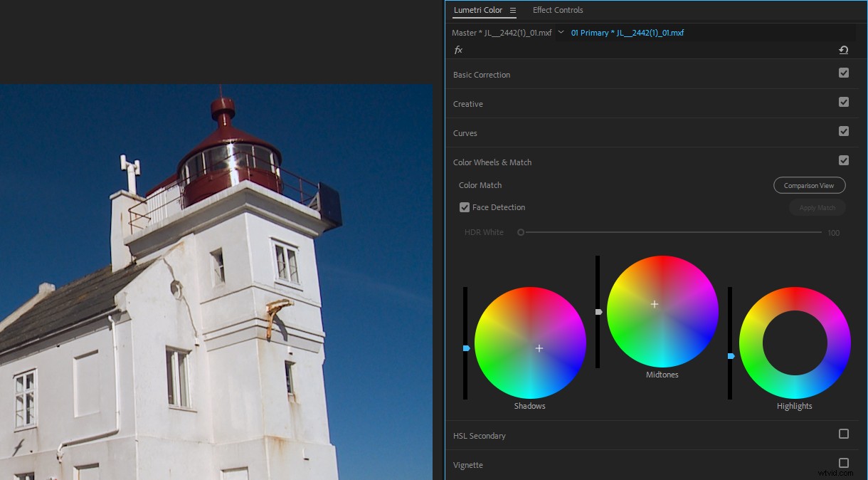The height and width of the screenshot is (480, 868).
Task: Switch to the Effect Controls tab
Action: pos(558,10)
